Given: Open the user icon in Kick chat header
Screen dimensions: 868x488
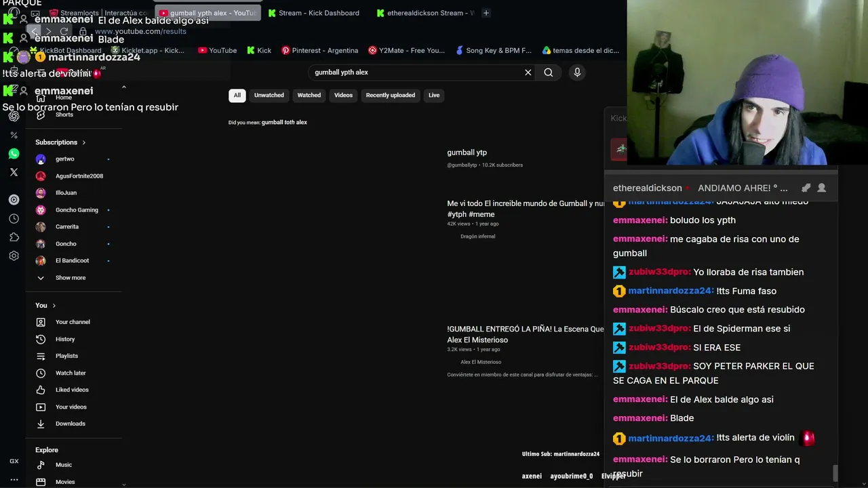Looking at the screenshot, I should click(x=821, y=188).
